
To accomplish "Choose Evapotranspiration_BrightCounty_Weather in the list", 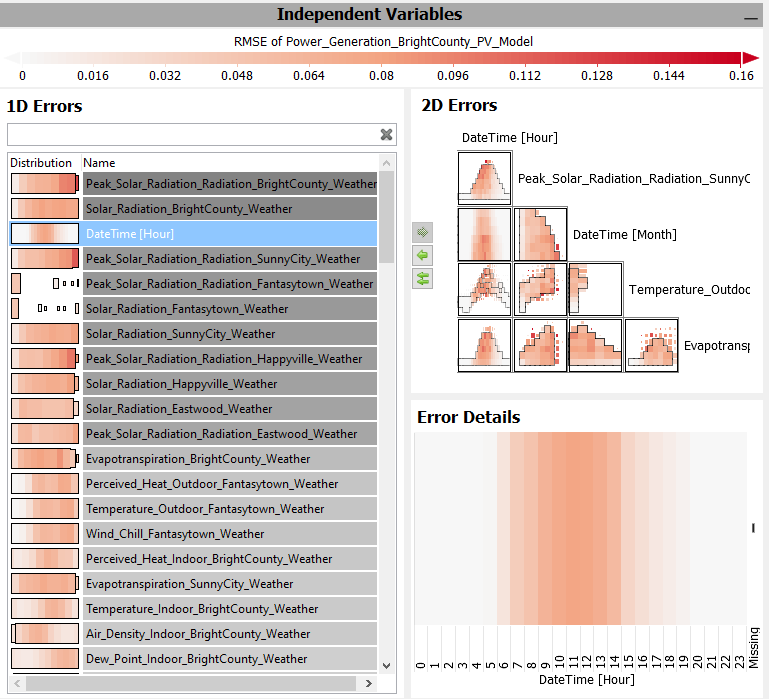I will click(x=198, y=459).
